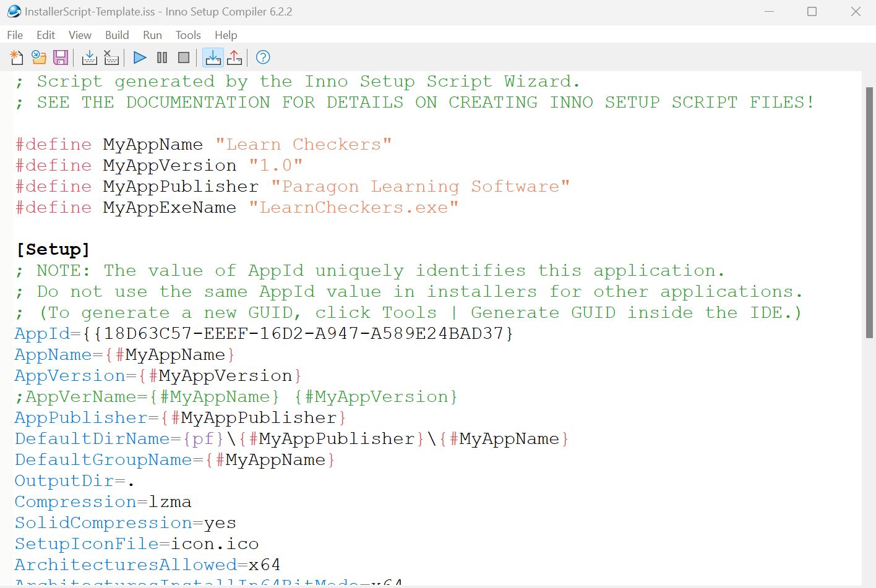Click the "AppName={#MyAppName}" line
The width and height of the screenshot is (876, 588).
[x=125, y=355]
